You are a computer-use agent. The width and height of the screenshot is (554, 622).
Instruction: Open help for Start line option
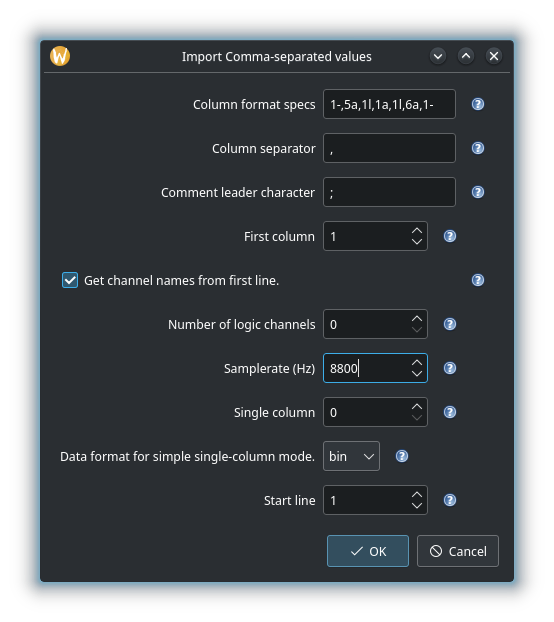(x=450, y=500)
